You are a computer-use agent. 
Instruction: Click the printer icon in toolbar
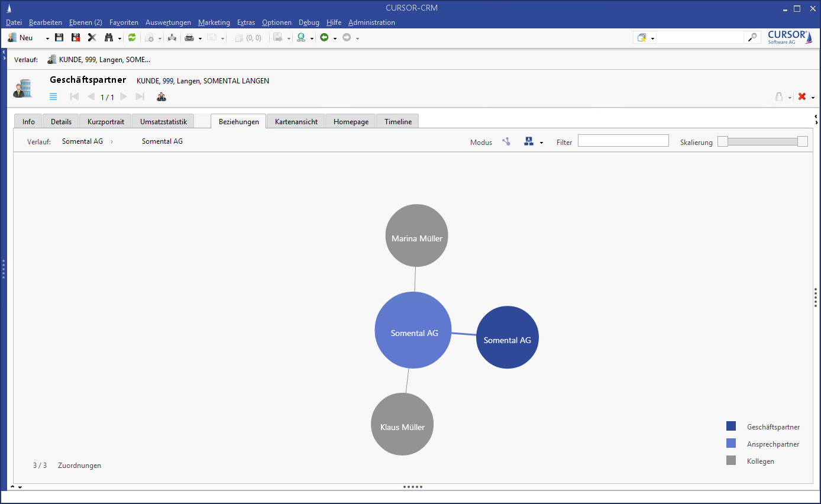tap(189, 37)
